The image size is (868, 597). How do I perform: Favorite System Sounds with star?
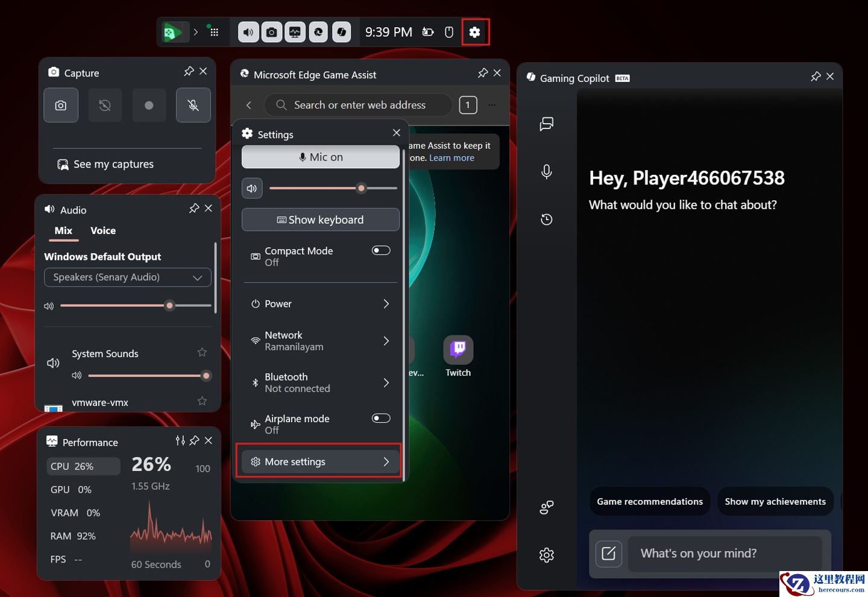[x=202, y=352]
